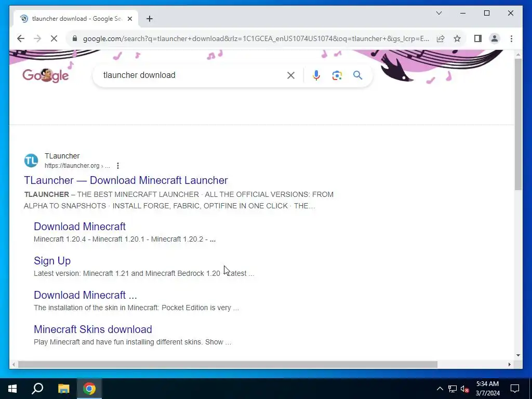Screen dimensions: 532x399
Task: Open More options dots beside tlauncher.org
Action: point(118,166)
